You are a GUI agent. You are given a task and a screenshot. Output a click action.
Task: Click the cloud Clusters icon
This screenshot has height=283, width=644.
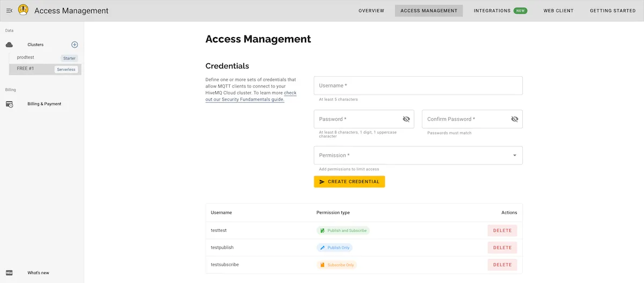pos(9,45)
